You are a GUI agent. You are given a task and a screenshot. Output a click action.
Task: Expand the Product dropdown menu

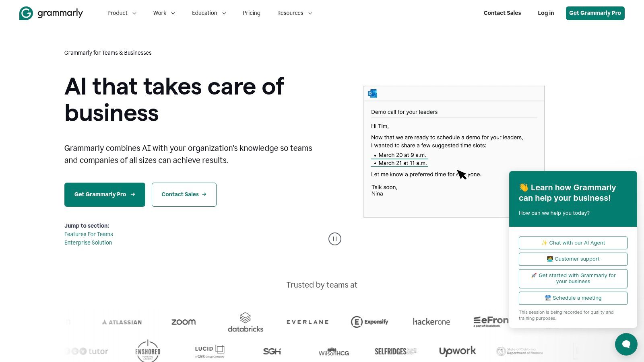122,13
